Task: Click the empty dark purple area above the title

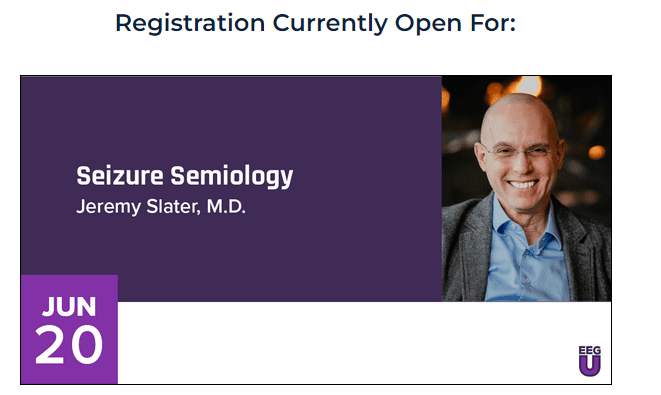Action: [231, 118]
